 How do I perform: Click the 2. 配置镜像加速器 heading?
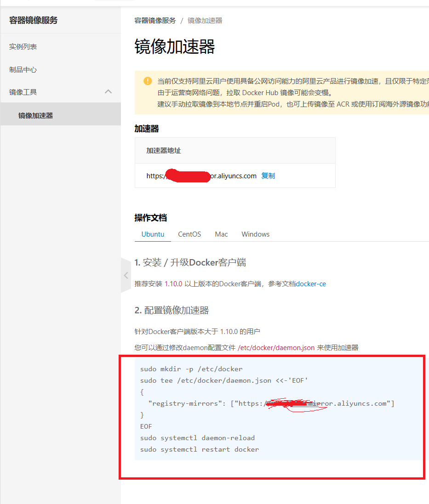point(172,310)
